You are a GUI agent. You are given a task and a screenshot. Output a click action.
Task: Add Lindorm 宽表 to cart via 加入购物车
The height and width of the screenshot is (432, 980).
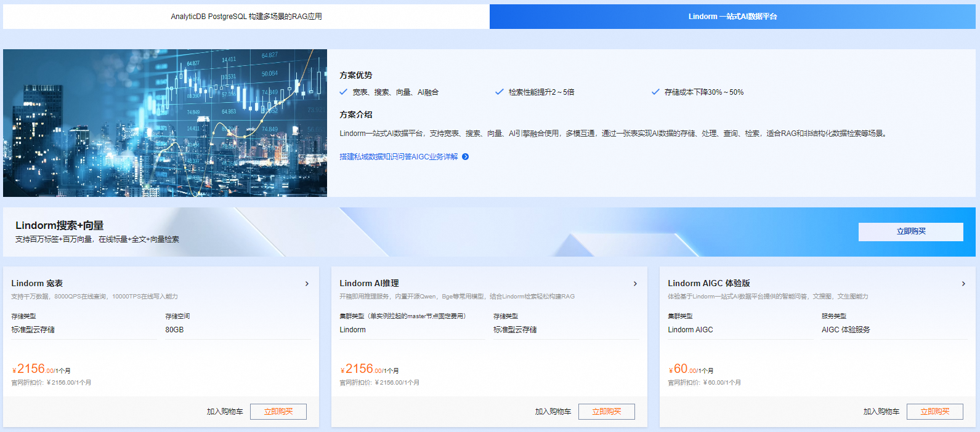[225, 412]
